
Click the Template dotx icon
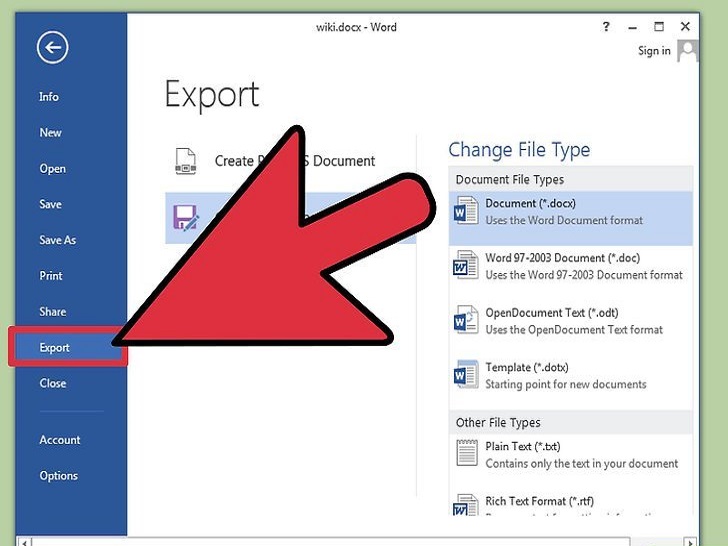pos(466,374)
